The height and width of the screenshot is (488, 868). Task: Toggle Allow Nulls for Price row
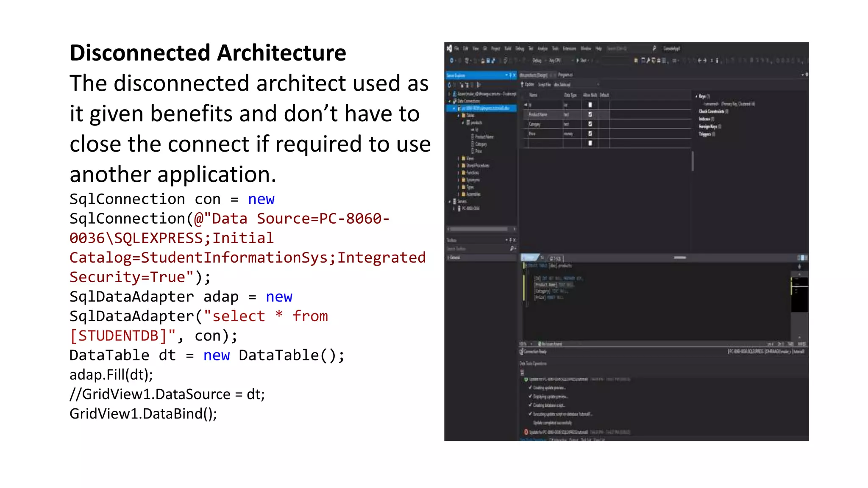590,133
